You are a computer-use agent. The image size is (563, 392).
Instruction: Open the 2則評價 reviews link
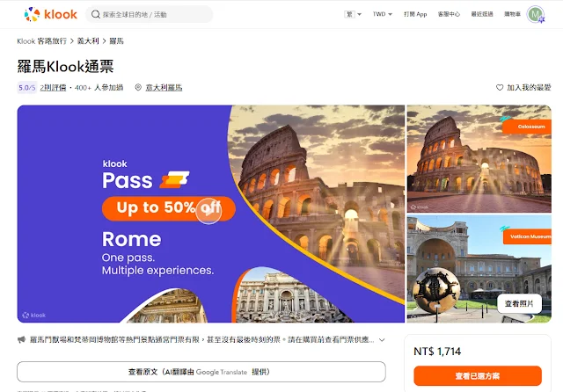pyautogui.click(x=53, y=87)
